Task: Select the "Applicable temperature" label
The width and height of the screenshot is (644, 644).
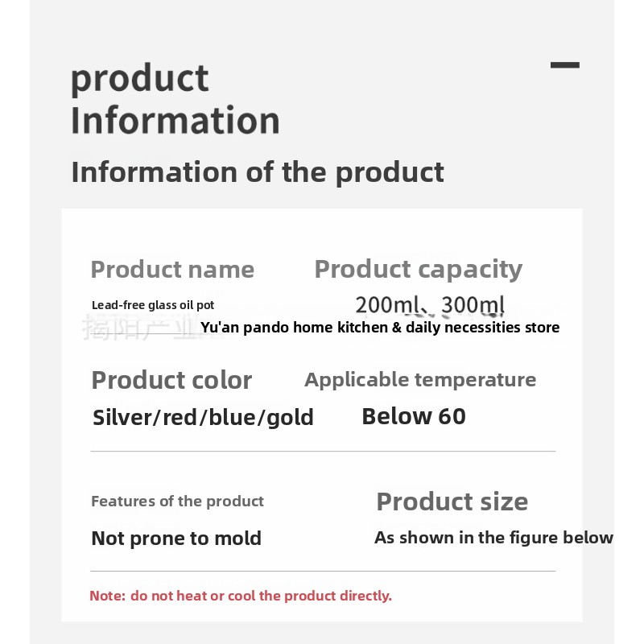Action: point(420,380)
